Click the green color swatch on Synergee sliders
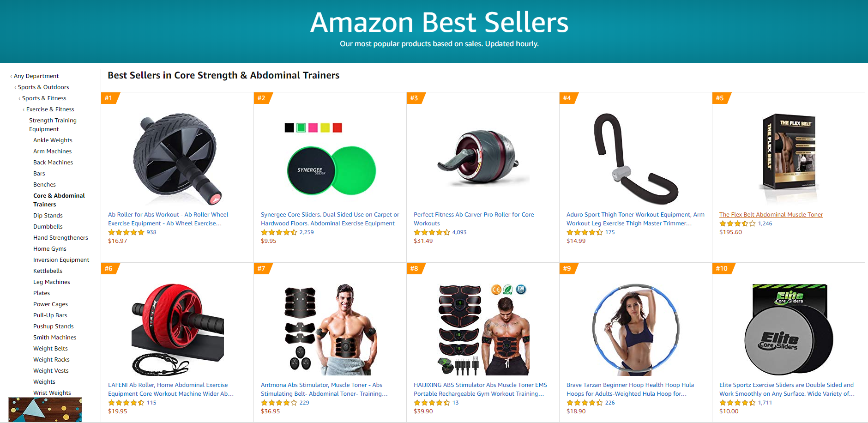The width and height of the screenshot is (868, 423). tap(301, 128)
